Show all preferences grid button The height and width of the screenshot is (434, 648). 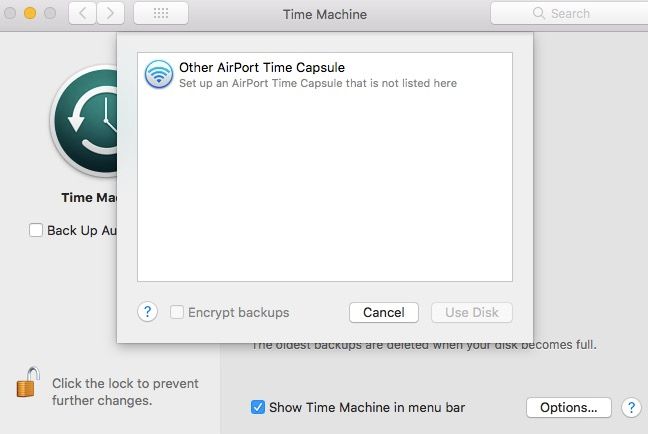(161, 14)
